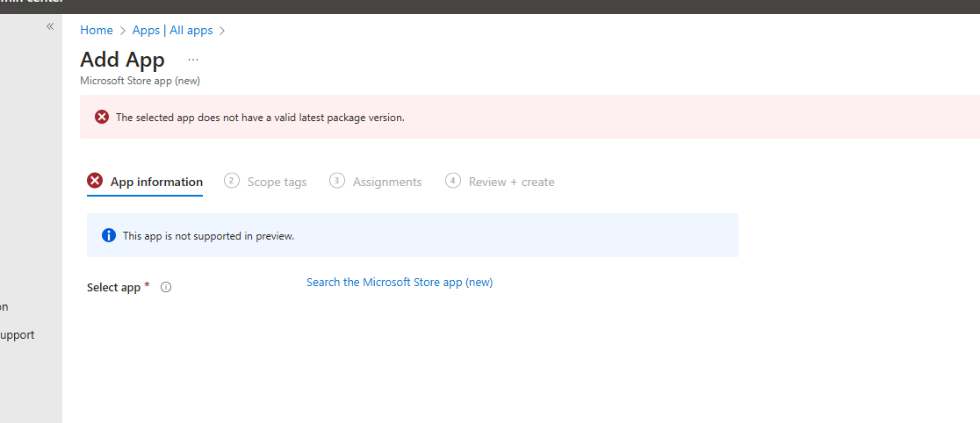Switch to the Assignments step
Screen dimensions: 980x423
tap(376, 182)
